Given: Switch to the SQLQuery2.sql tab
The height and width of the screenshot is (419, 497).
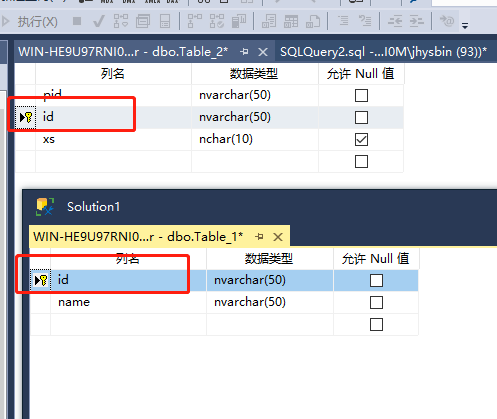Looking at the screenshot, I should point(383,52).
